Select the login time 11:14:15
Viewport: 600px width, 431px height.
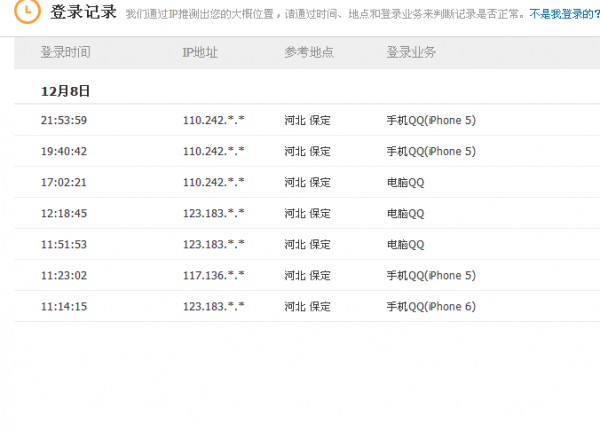coord(64,306)
